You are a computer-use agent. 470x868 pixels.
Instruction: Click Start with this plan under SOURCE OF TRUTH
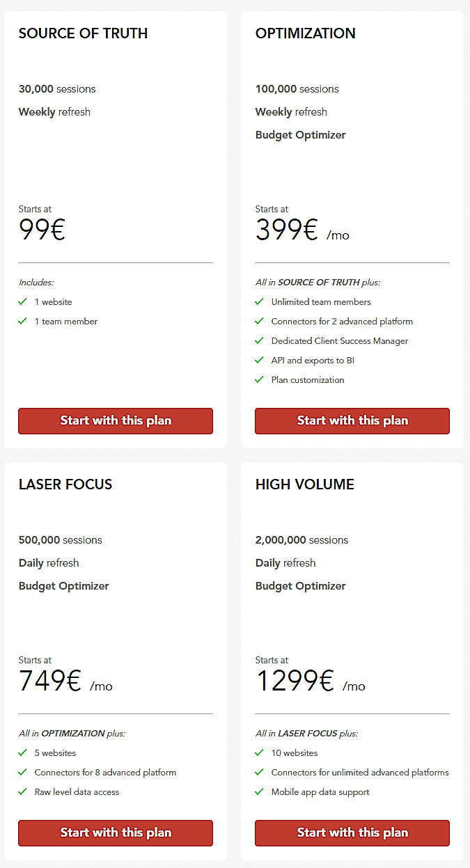tap(115, 420)
